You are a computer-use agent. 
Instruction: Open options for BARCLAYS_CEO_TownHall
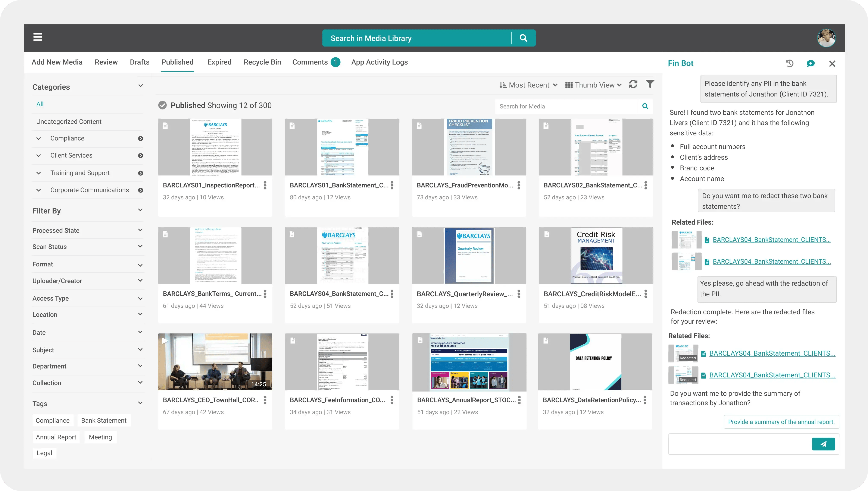coord(265,400)
